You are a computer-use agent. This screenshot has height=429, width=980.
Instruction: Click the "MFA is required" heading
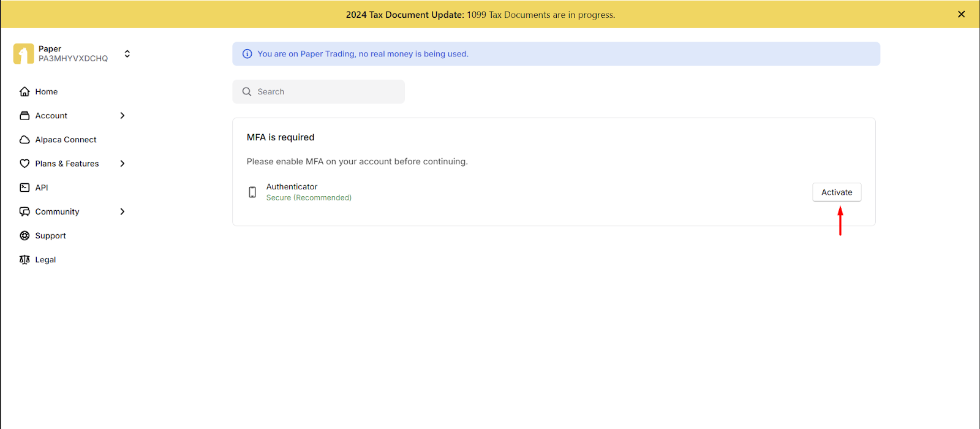pos(281,137)
